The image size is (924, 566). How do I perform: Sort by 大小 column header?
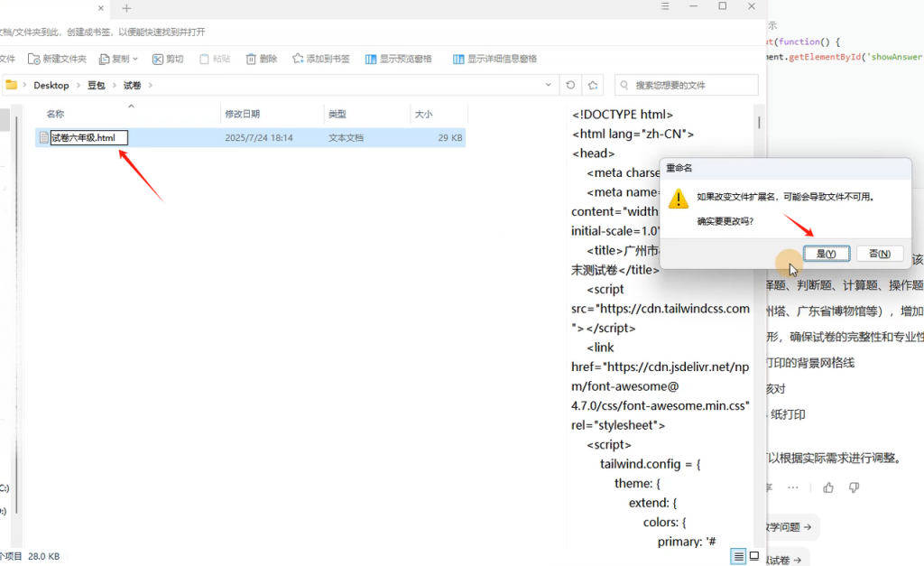click(x=423, y=114)
